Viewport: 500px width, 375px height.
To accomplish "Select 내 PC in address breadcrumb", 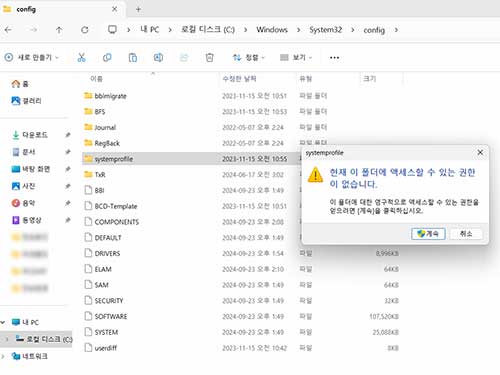I will pos(150,30).
